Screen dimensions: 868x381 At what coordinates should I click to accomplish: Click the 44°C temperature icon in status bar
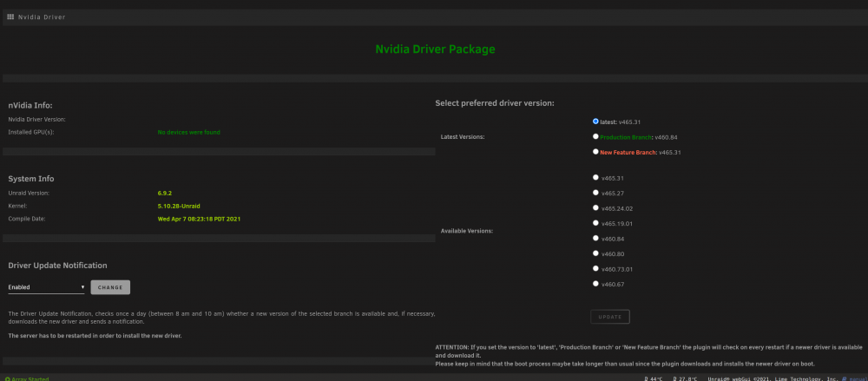(647, 378)
